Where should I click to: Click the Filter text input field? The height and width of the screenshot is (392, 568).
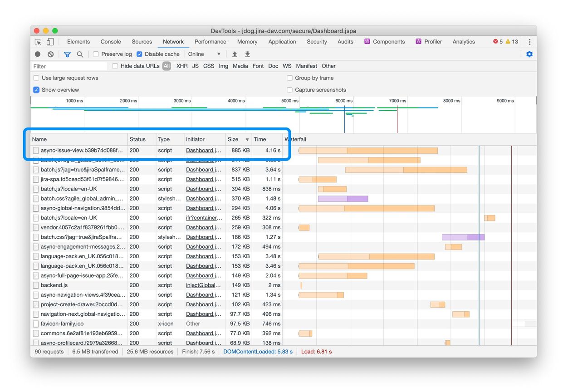pos(68,66)
